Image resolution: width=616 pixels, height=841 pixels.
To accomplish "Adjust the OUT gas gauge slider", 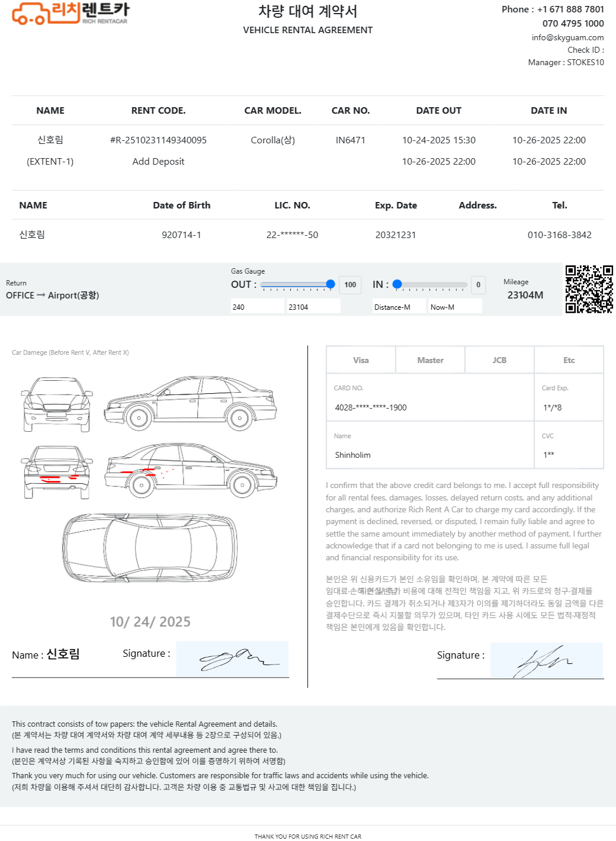I will coord(297,284).
